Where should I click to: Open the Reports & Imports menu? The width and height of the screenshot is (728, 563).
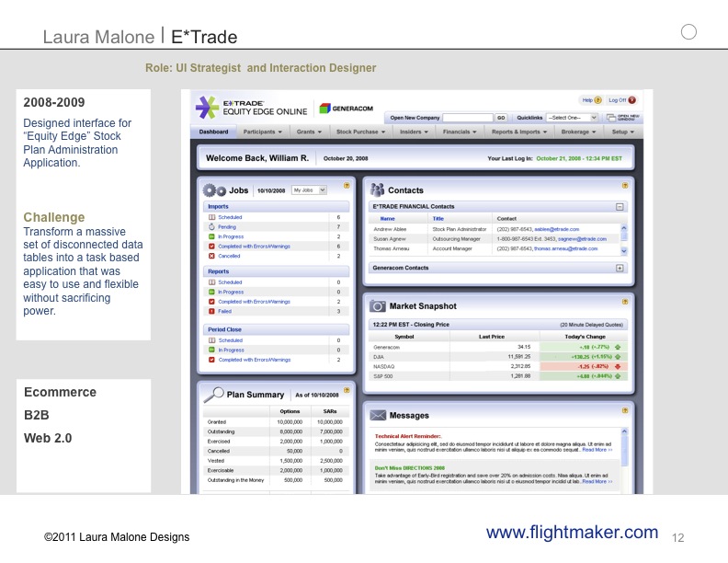pos(521,132)
